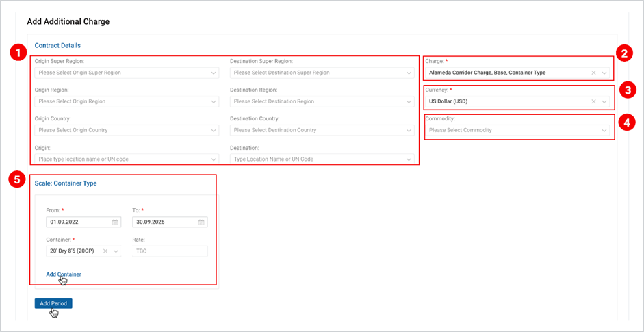644x332 pixels.
Task: Click the Scale: Container Type heading
Action: click(x=66, y=183)
